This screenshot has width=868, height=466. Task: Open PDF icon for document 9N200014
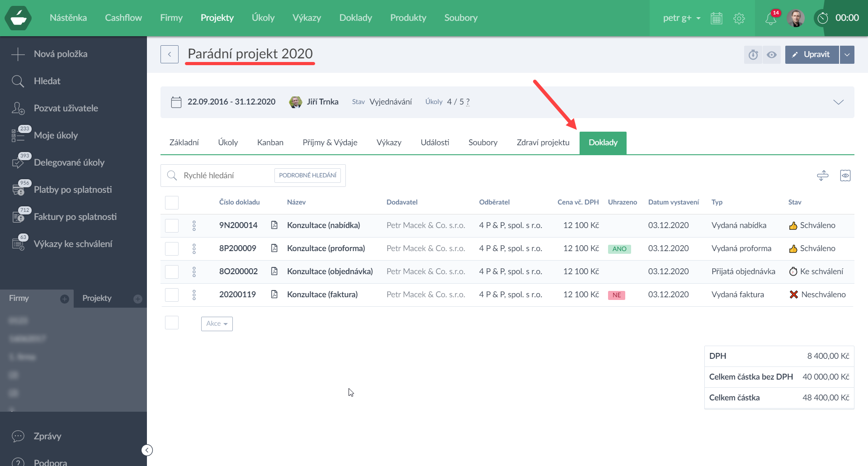coord(274,225)
